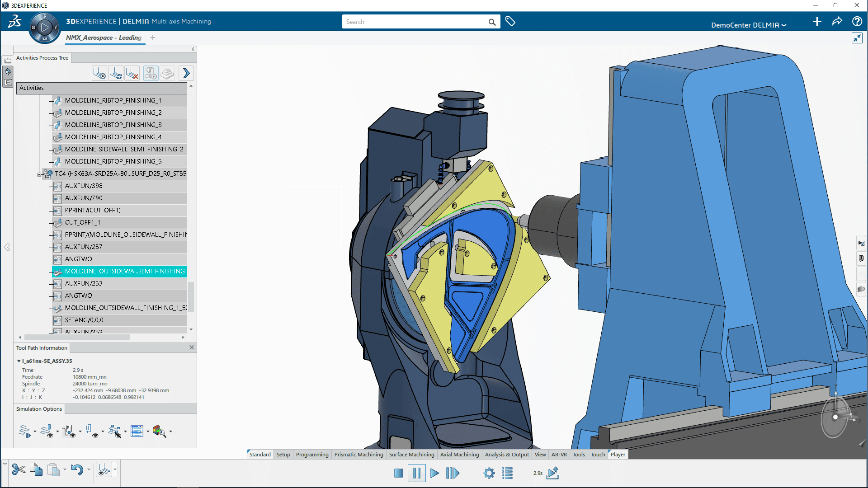Select MOLDLINE_OUTSIDEWA...SEMI_FINISHING operation
This screenshot has height=488, width=868.
pyautogui.click(x=126, y=271)
